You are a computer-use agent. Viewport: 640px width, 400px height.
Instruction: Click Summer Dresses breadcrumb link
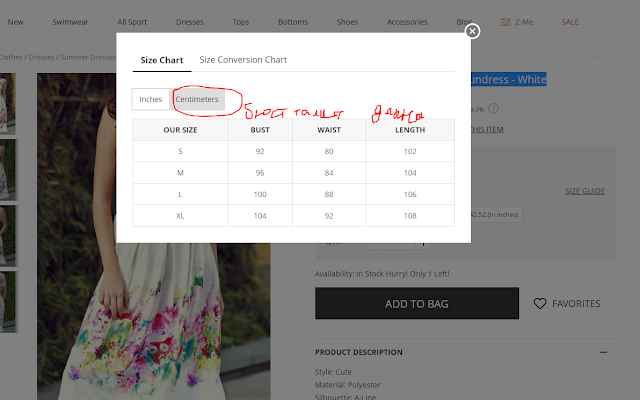88,57
